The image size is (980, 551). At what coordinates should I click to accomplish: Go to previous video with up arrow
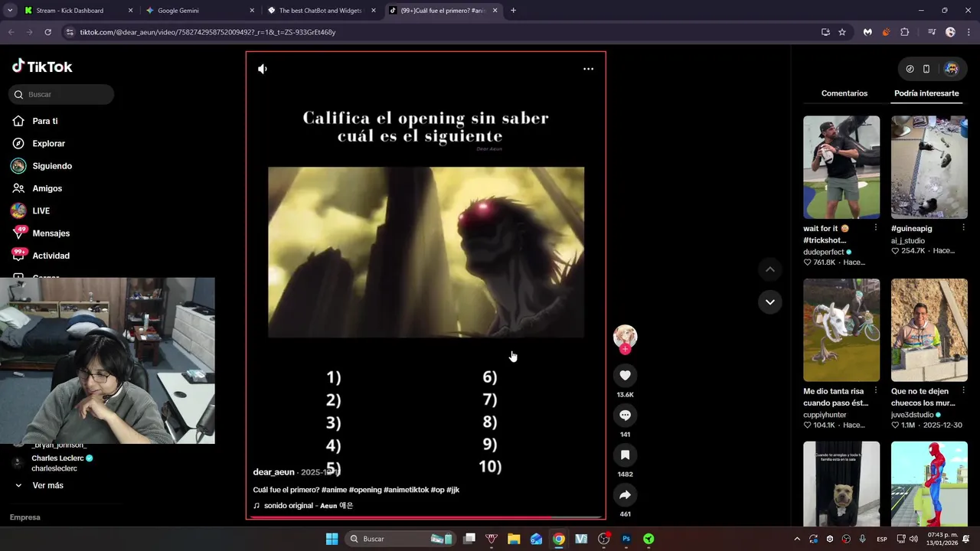click(770, 269)
